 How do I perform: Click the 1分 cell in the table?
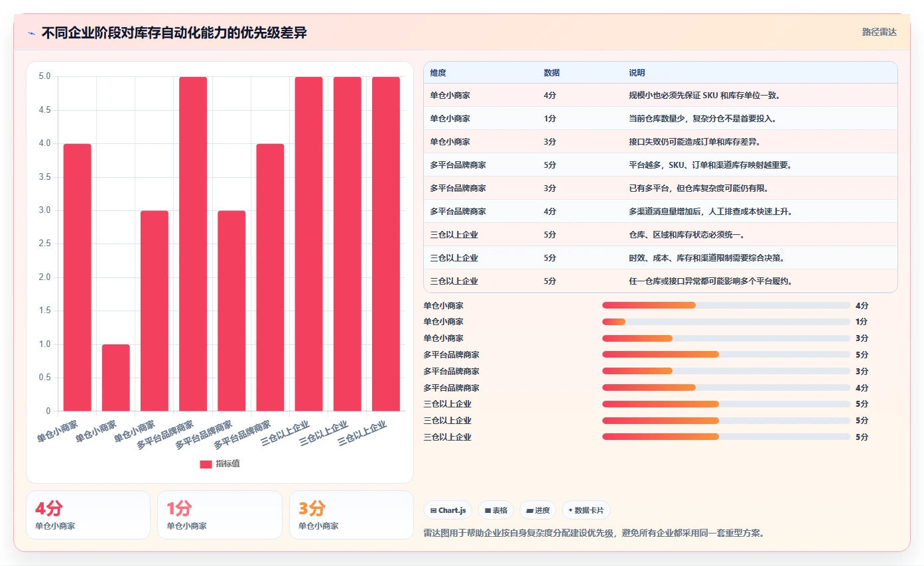coord(550,118)
